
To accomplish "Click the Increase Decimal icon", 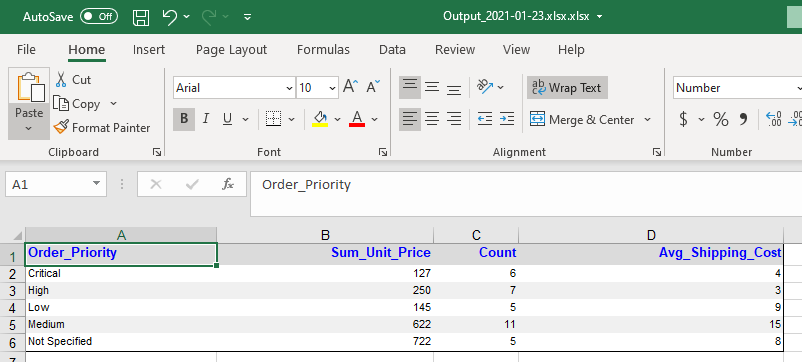I will coord(773,120).
